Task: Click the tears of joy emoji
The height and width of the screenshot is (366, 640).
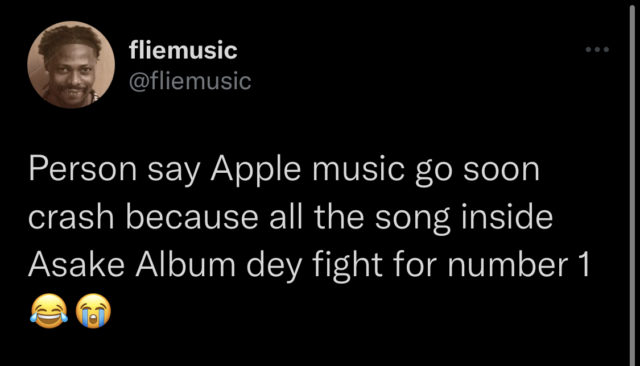Action: (49, 311)
